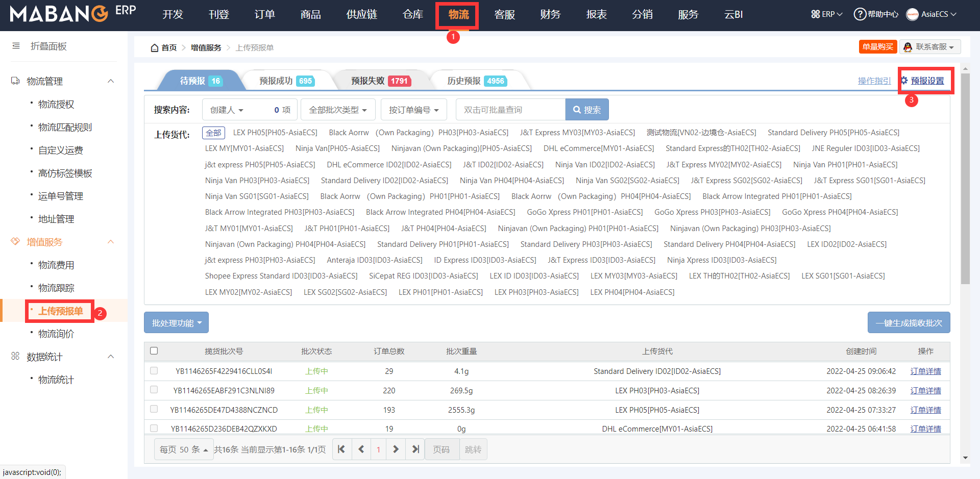
Task: Open the 创建人 dropdown
Action: coord(250,110)
